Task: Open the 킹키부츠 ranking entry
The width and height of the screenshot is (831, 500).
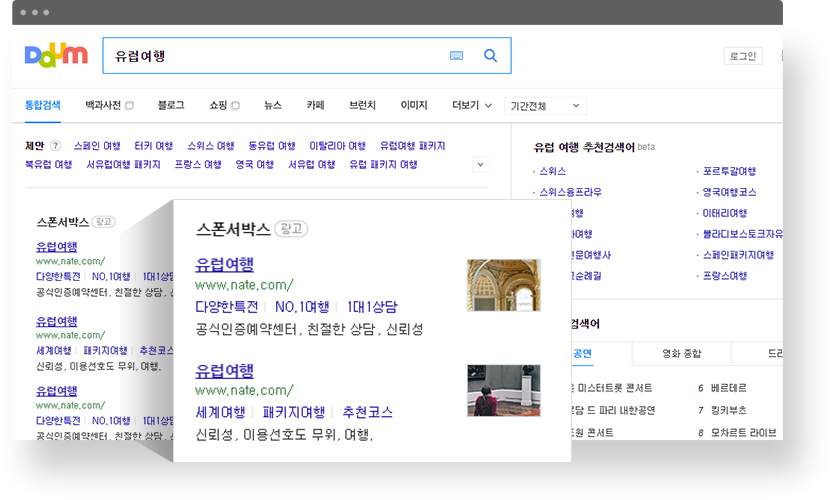Action: coord(729,410)
